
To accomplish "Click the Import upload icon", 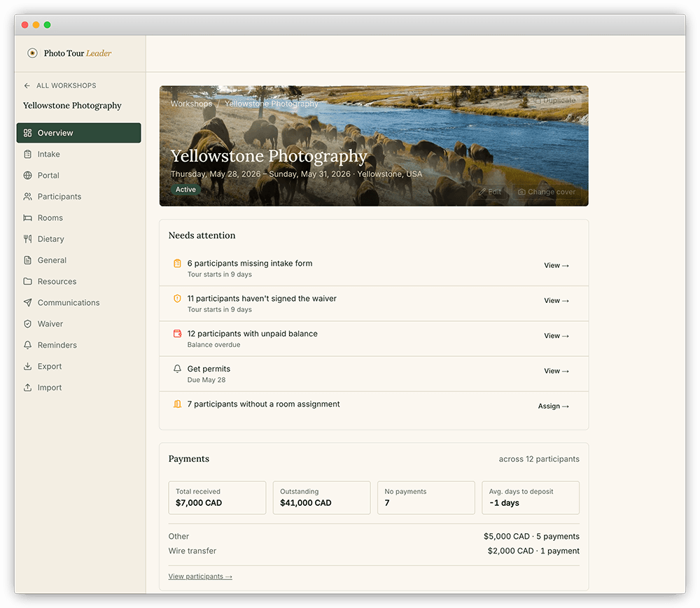I will point(28,388).
